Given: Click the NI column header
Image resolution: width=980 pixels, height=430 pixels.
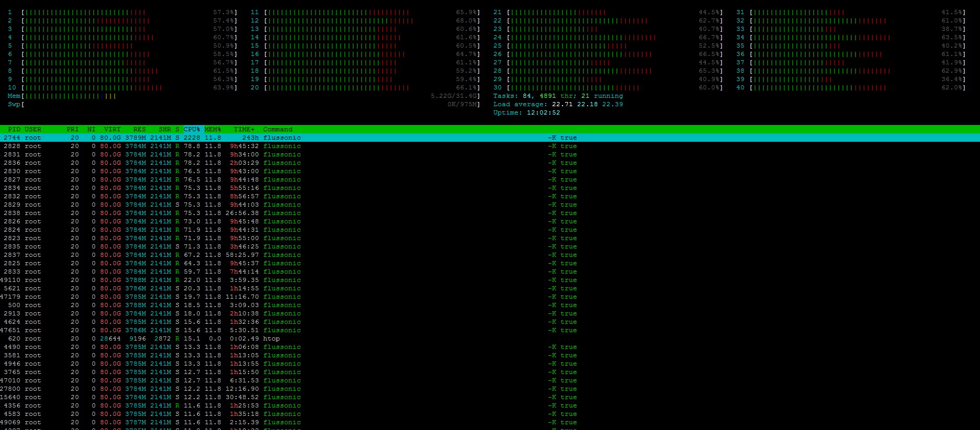Looking at the screenshot, I should [x=92, y=129].
